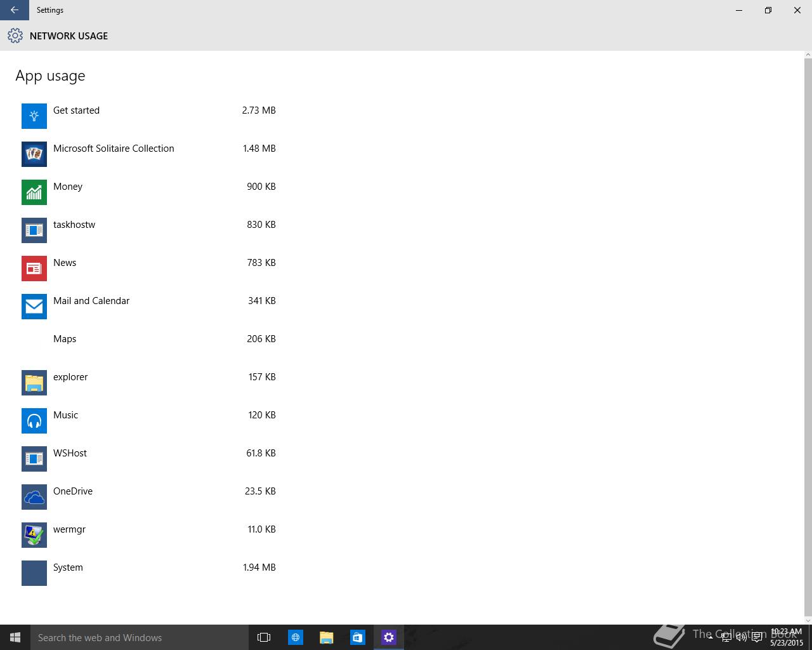Screen dimensions: 812x650
Task: Click the blank System icon tile
Action: [x=34, y=573]
